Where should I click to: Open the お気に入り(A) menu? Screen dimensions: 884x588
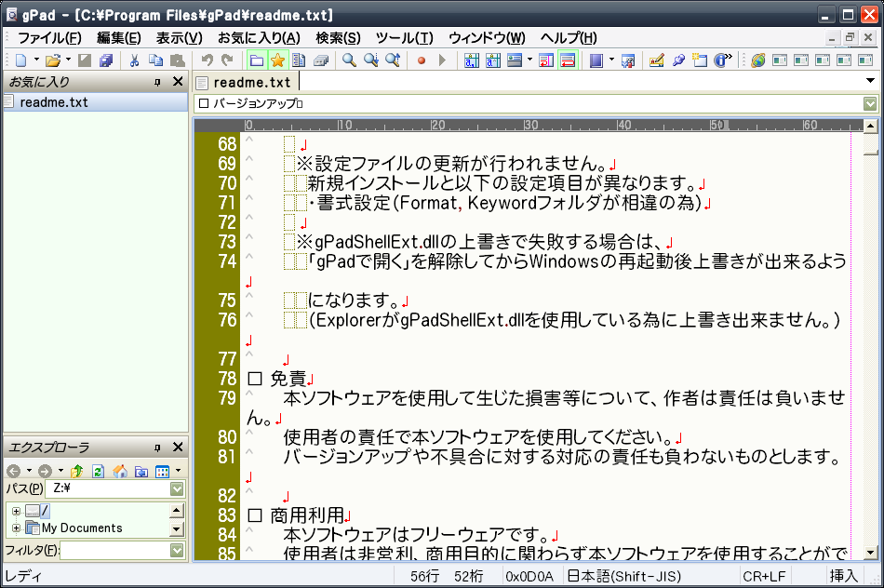(x=259, y=38)
